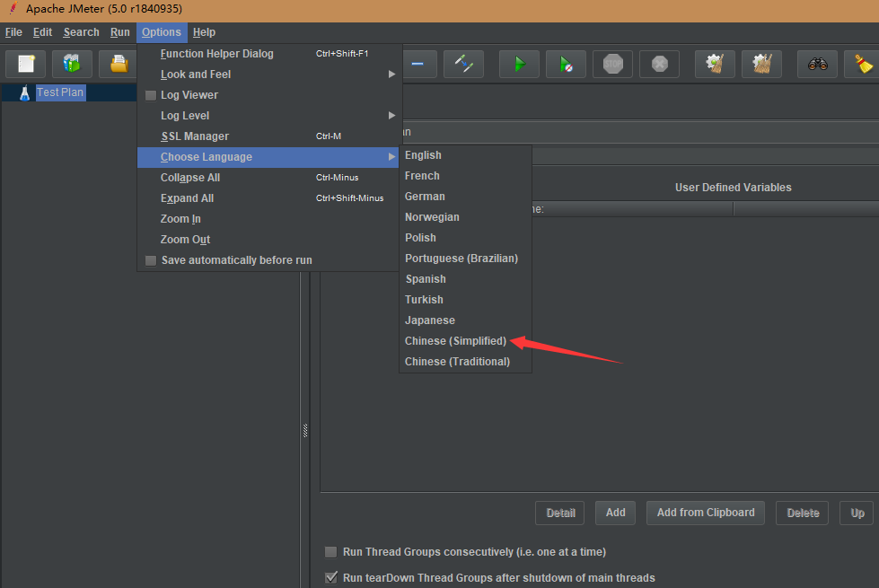Screen dimensions: 879x588
Task: Open the Help menu
Action: click(204, 32)
